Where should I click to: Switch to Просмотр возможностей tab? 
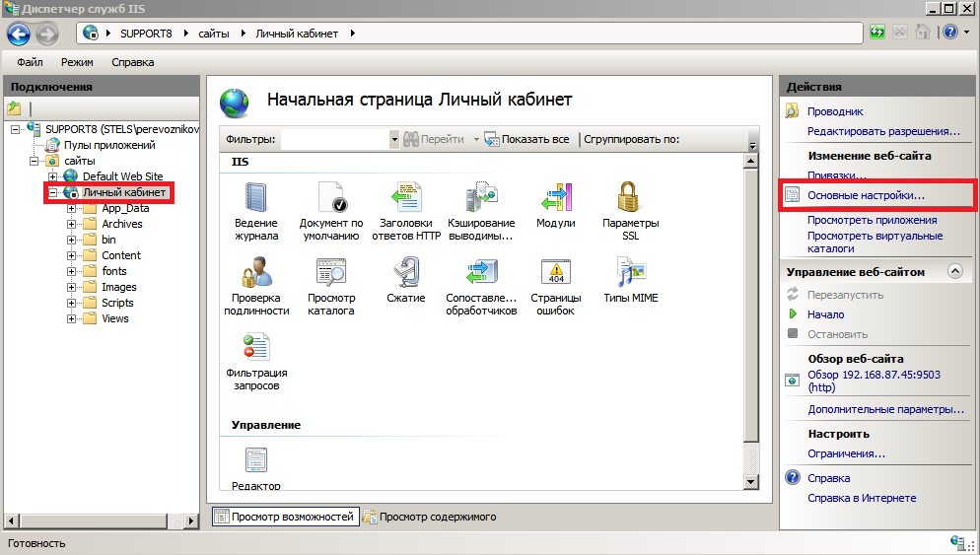[286, 517]
